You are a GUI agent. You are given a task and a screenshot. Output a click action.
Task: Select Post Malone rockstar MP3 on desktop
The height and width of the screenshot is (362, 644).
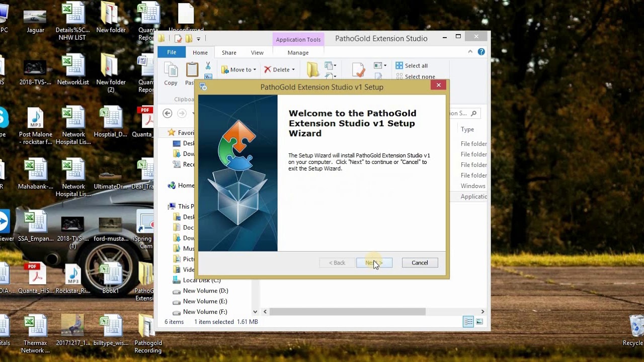[x=35, y=127]
